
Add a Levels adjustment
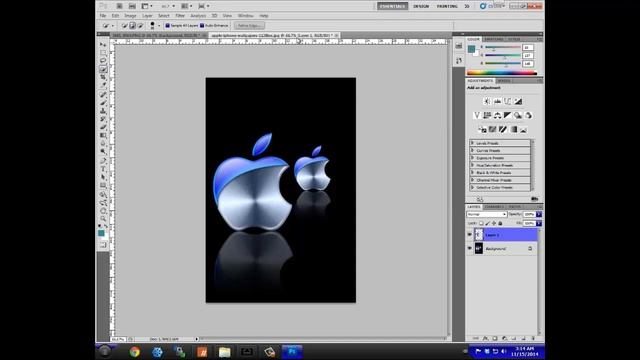498,101
